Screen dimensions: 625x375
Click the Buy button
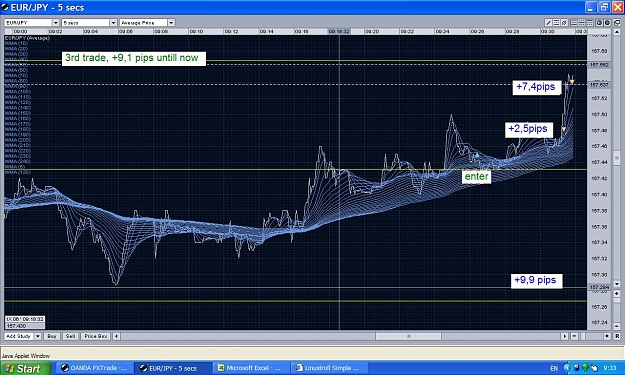coord(52,336)
